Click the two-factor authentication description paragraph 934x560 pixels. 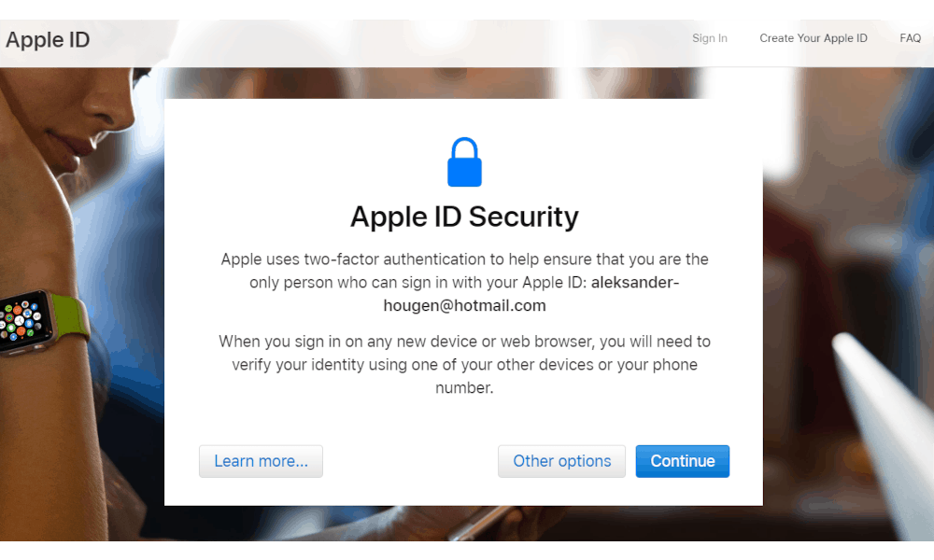464,282
